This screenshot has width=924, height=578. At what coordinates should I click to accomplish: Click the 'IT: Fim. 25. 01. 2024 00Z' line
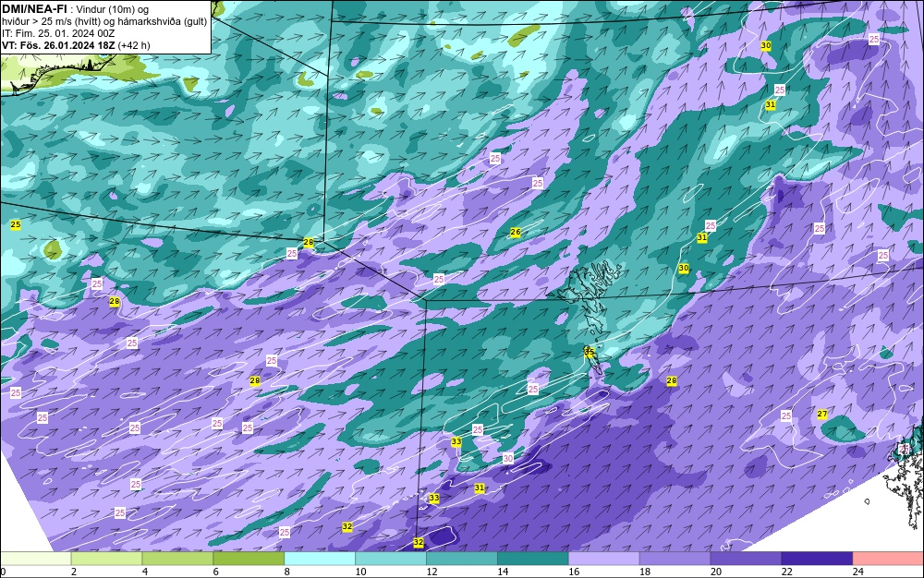(58, 33)
